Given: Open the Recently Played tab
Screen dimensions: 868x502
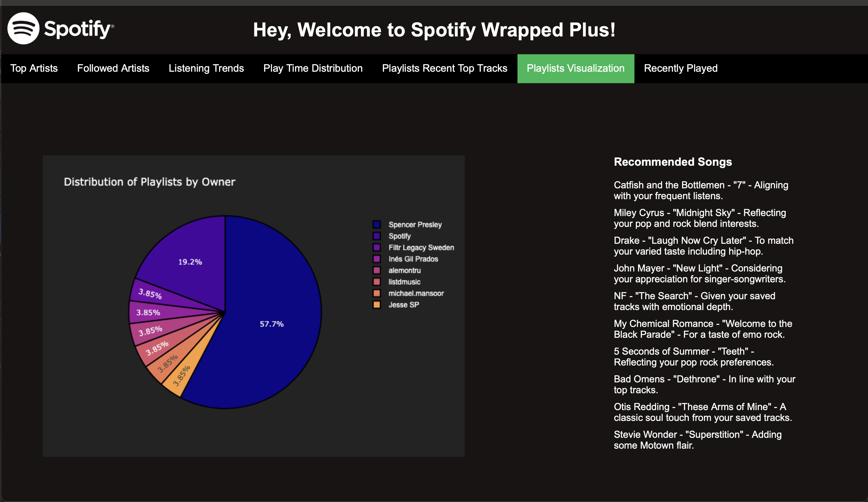Looking at the screenshot, I should [681, 68].
